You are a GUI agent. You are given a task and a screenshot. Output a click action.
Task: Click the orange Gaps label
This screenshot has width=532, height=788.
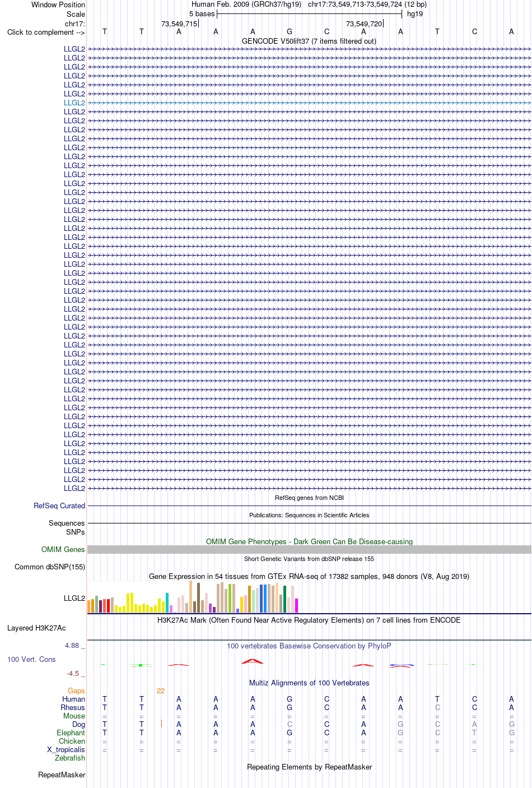pyautogui.click(x=76, y=690)
